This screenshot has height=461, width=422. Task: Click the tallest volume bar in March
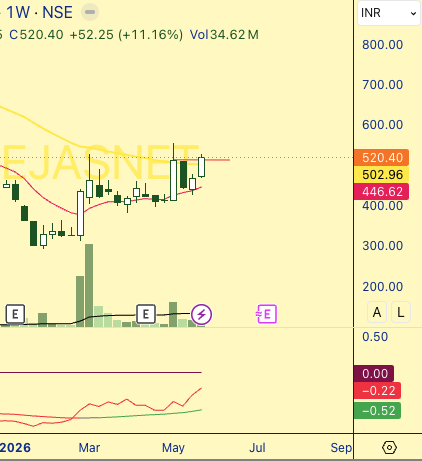(x=89, y=285)
